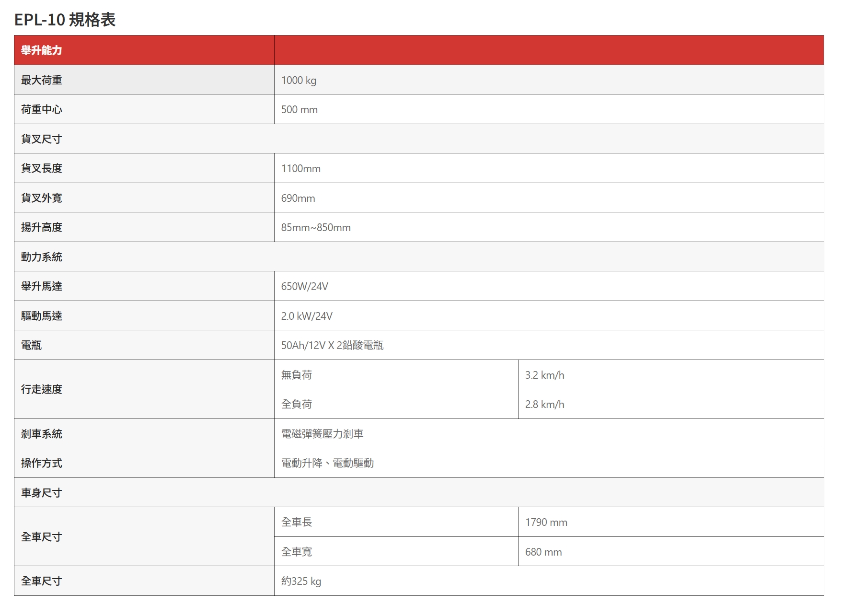
Task: Select the 2.8 km/h full-load speed value
Action: pyautogui.click(x=544, y=405)
